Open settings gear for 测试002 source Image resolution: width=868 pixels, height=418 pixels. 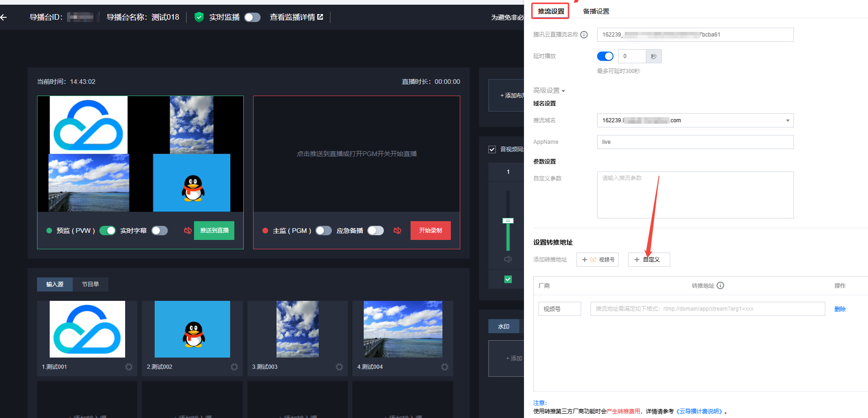pyautogui.click(x=234, y=367)
